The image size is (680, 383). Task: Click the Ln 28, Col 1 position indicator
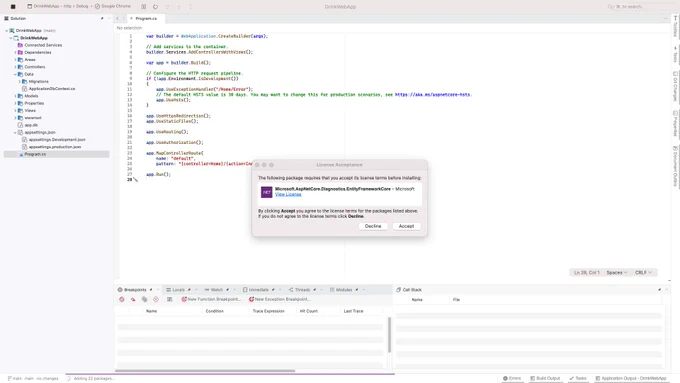[586, 272]
